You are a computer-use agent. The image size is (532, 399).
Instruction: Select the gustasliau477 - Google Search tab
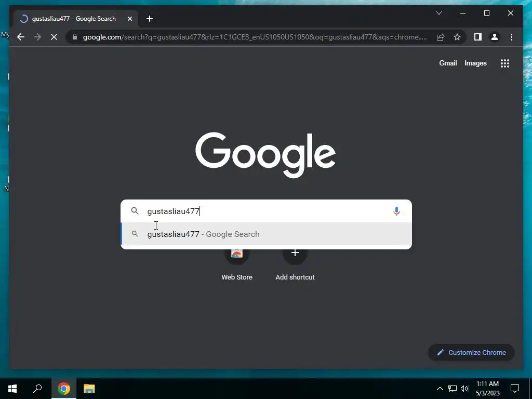click(x=76, y=19)
